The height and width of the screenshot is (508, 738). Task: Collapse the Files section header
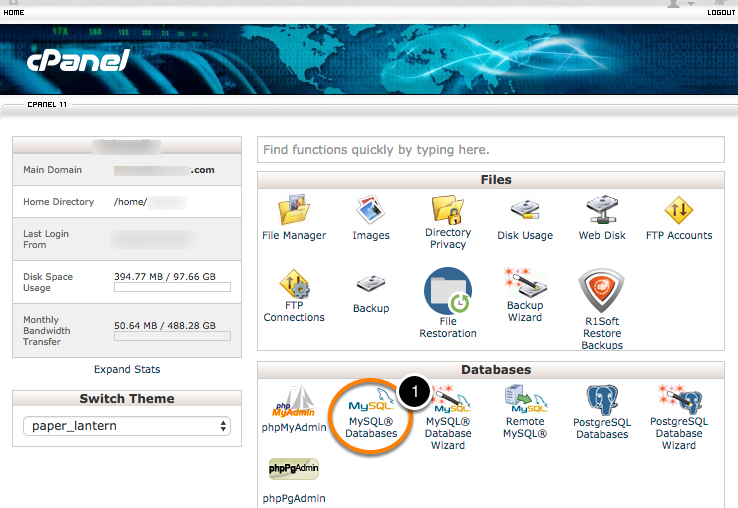coord(491,180)
